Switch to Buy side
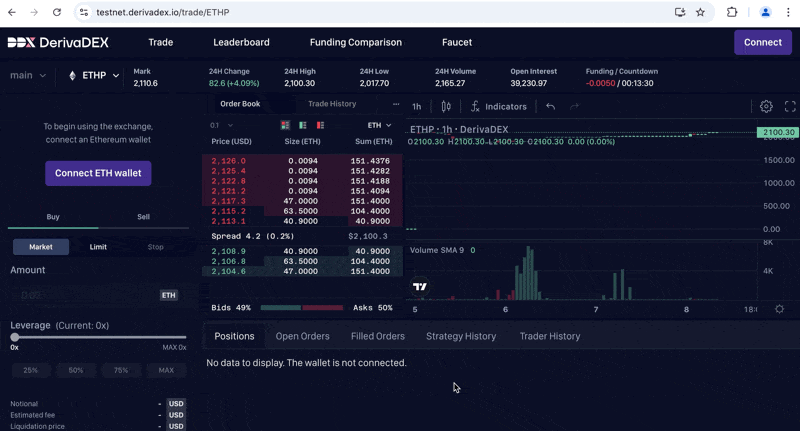This screenshot has width=800, height=431. (53, 217)
